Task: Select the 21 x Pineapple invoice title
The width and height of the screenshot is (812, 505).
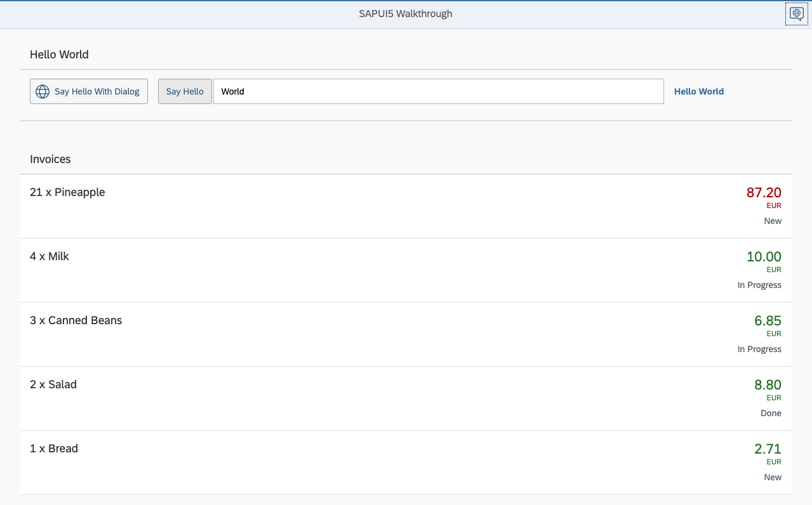Action: coord(67,192)
